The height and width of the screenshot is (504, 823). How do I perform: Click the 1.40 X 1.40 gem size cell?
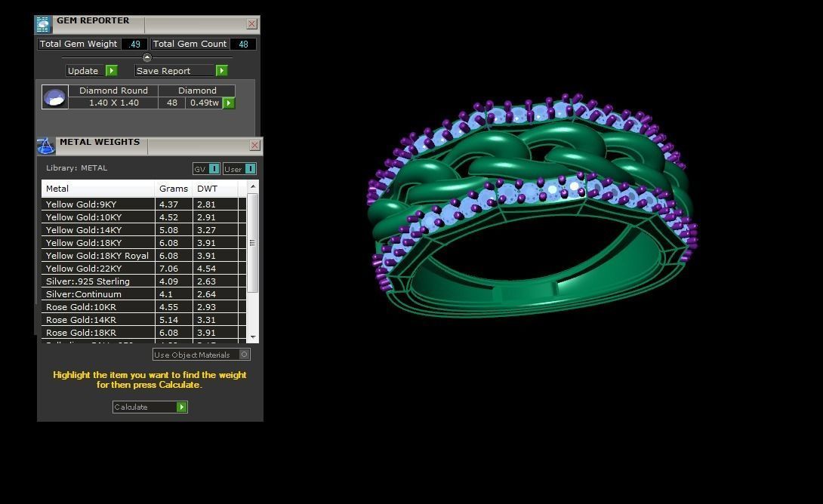(x=113, y=103)
